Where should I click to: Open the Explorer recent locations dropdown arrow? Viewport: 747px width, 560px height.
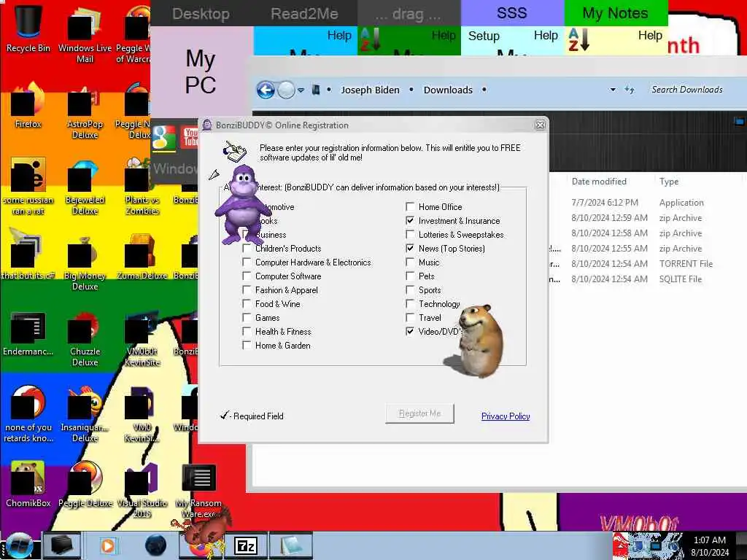tap(301, 90)
